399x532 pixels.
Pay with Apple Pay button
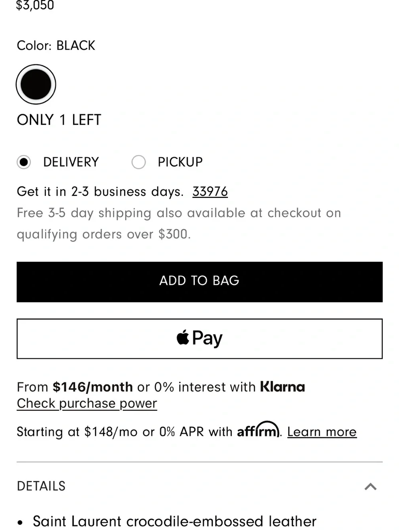(x=199, y=338)
